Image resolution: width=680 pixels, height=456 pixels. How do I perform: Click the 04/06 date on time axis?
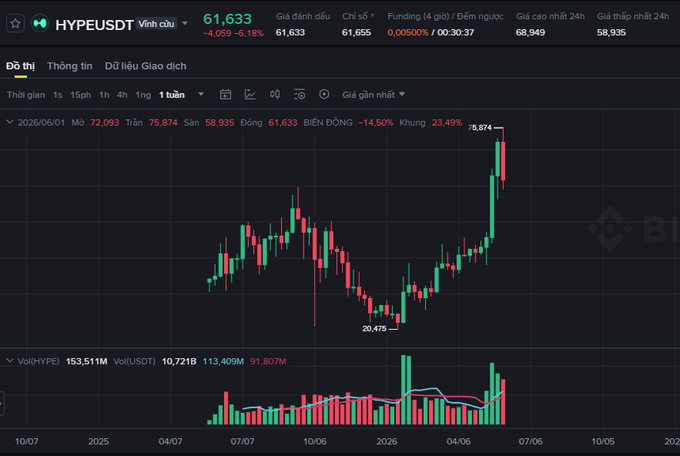[458, 441]
